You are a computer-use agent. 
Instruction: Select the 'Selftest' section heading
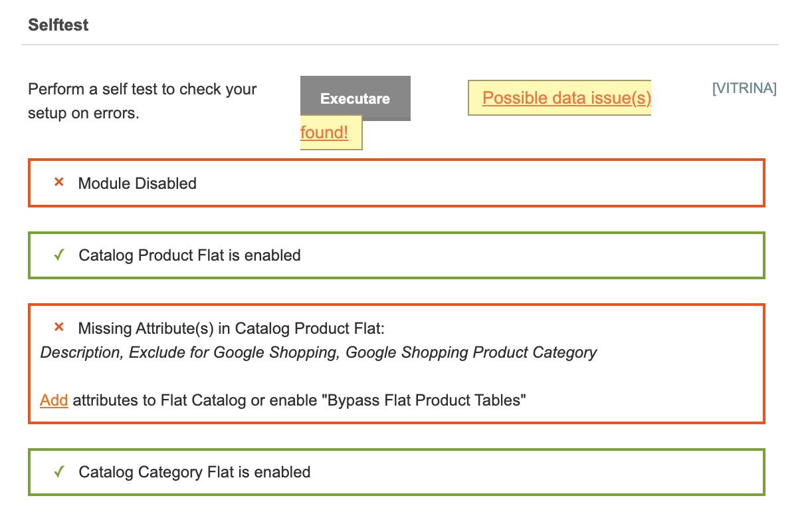(58, 25)
